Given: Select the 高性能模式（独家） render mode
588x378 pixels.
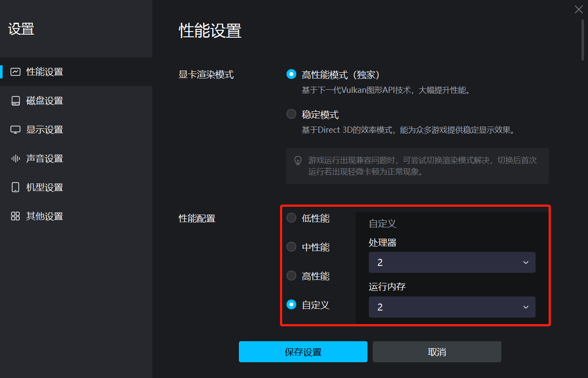Looking at the screenshot, I should point(291,74).
